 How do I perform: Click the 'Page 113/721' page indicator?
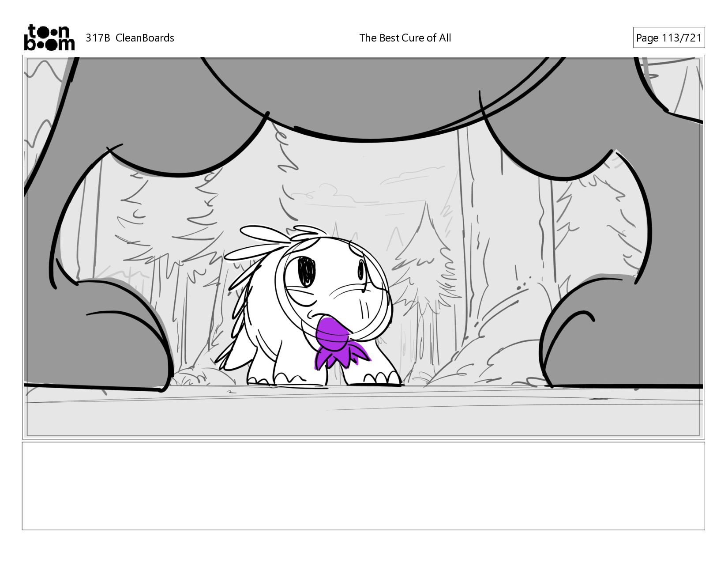(668, 38)
